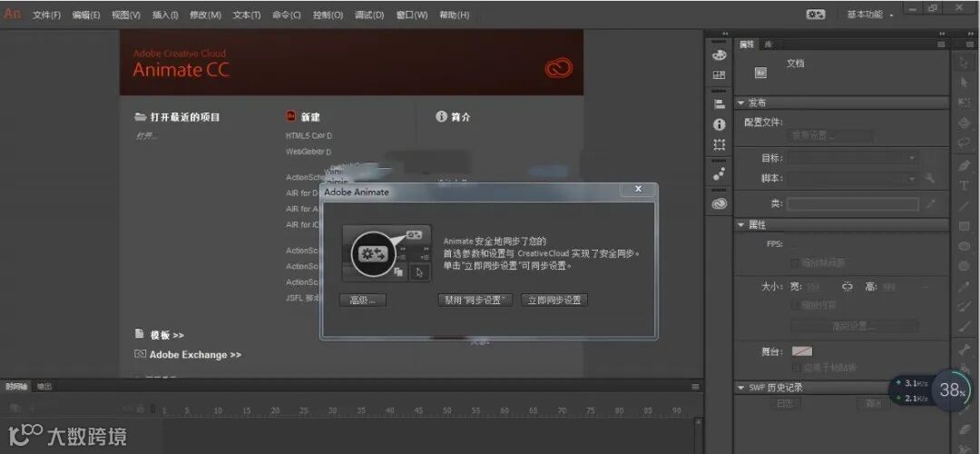Open the Info panel icon
The width and height of the screenshot is (980, 454).
tap(720, 124)
